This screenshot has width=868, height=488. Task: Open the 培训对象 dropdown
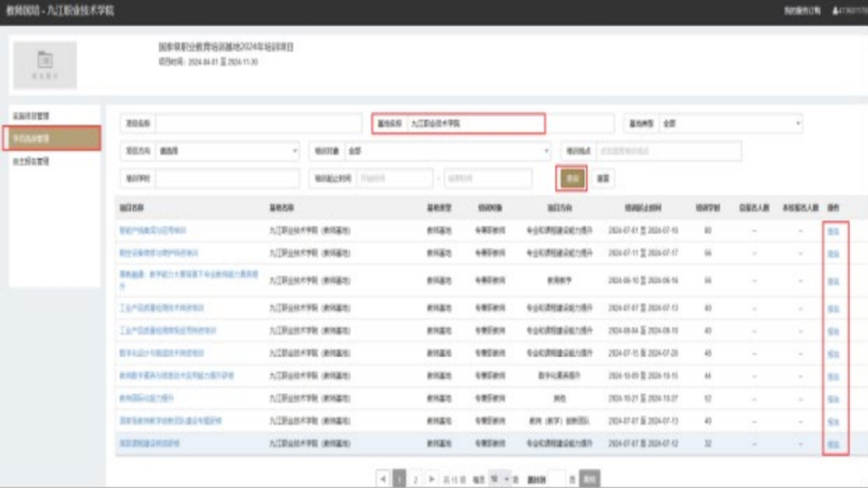coord(447,151)
